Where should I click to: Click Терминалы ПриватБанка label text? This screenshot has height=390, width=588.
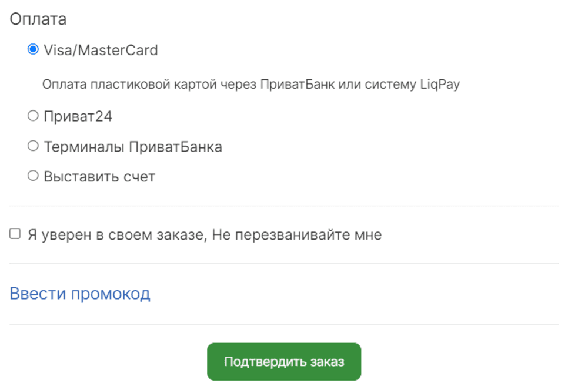coord(132,146)
